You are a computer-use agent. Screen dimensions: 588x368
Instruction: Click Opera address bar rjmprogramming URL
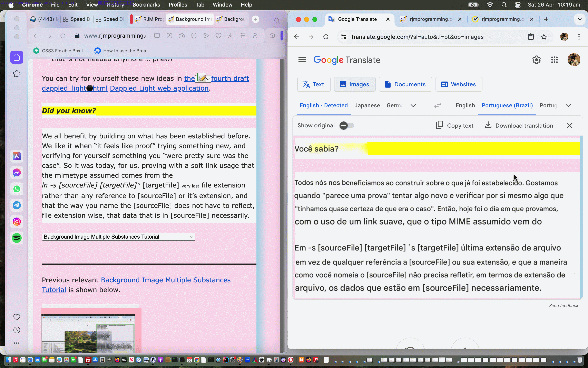115,36
